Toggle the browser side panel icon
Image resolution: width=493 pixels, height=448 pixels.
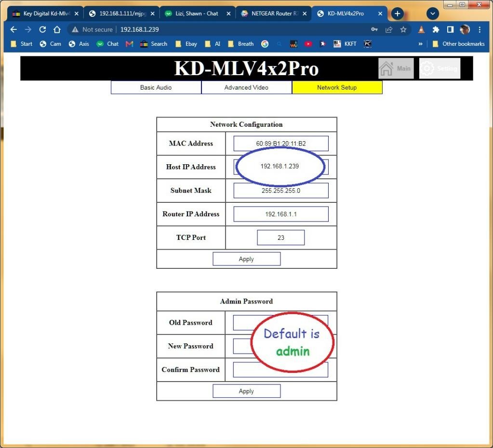click(450, 29)
